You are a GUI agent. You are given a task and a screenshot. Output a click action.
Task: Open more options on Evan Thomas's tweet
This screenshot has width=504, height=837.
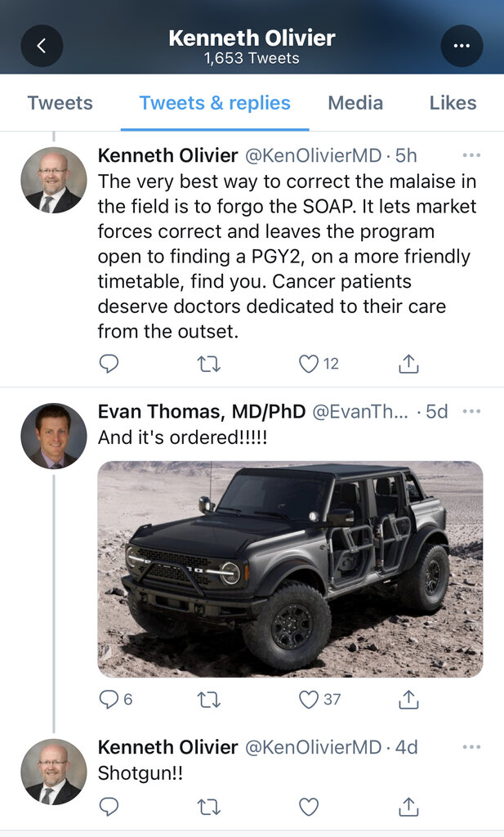click(x=471, y=411)
